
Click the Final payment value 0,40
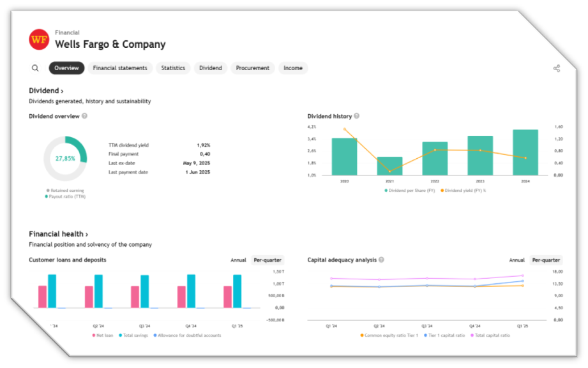tap(205, 154)
